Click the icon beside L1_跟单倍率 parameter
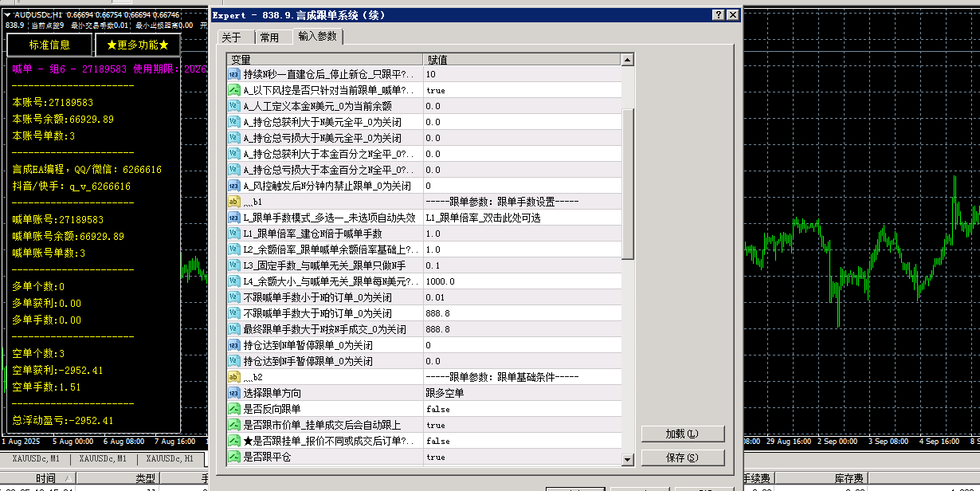Screen dimensions: 980x491 pyautogui.click(x=234, y=234)
